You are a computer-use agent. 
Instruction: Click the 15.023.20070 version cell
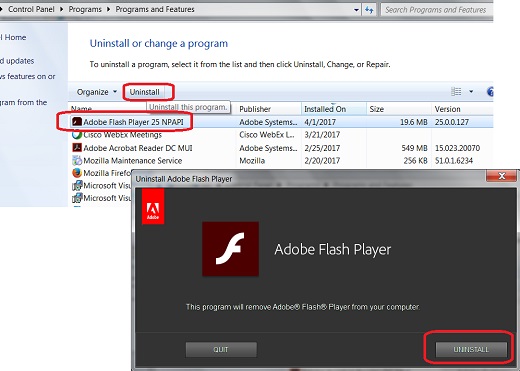(x=457, y=148)
